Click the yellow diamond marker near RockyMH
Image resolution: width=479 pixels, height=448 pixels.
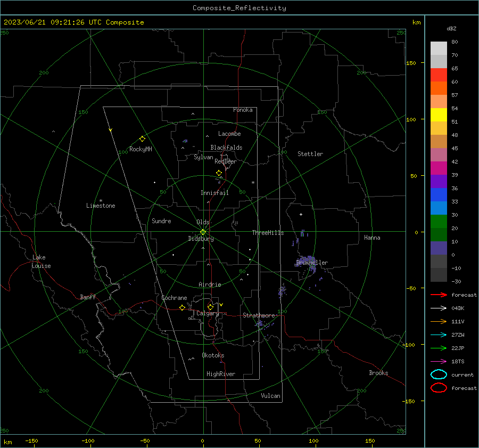tap(142, 139)
